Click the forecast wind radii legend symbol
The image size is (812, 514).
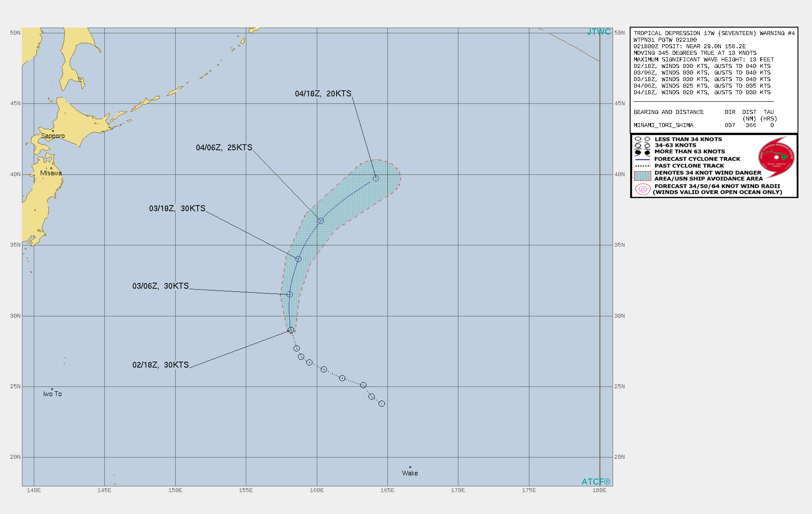642,189
